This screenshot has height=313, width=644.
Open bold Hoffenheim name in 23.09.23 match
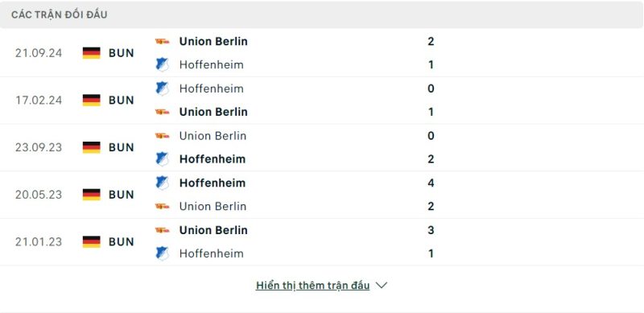click(213, 159)
